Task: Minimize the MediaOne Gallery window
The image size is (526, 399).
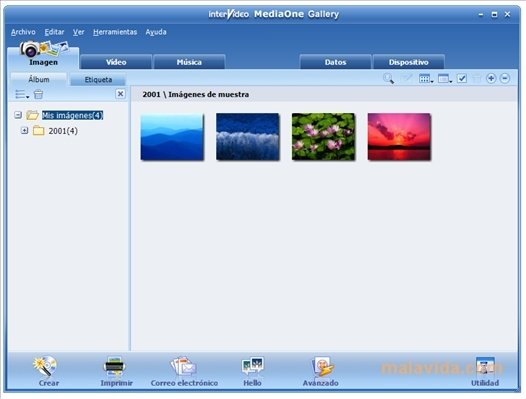Action: (x=481, y=15)
